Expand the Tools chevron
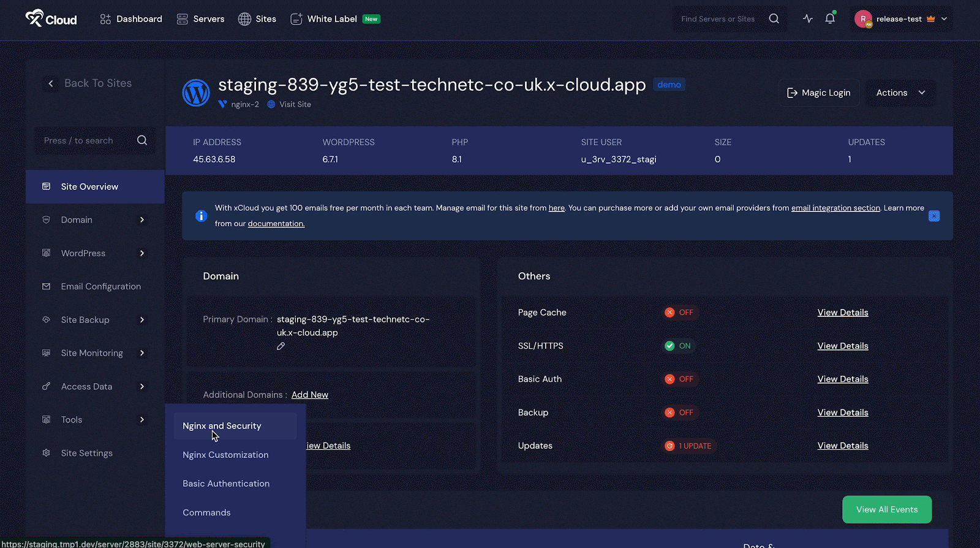The width and height of the screenshot is (980, 548). (x=142, y=420)
